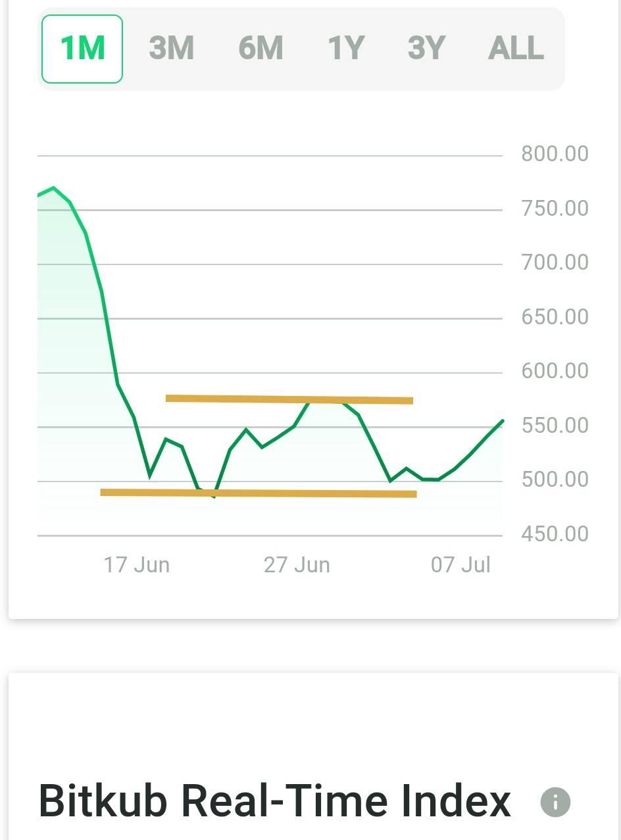Image resolution: width=621 pixels, height=840 pixels.
Task: Switch chart to 6M range
Action: 261,49
